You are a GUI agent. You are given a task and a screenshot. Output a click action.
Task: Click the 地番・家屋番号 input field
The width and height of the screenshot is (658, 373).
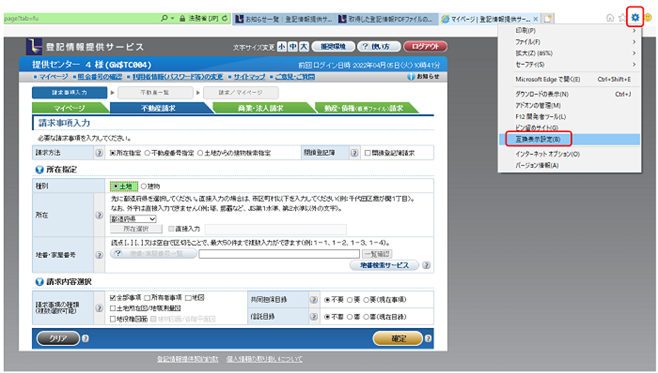point(279,254)
